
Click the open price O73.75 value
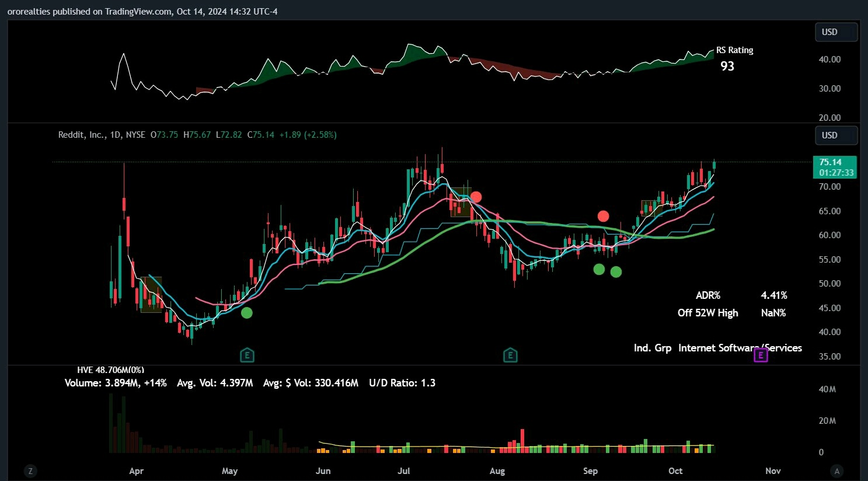point(164,135)
